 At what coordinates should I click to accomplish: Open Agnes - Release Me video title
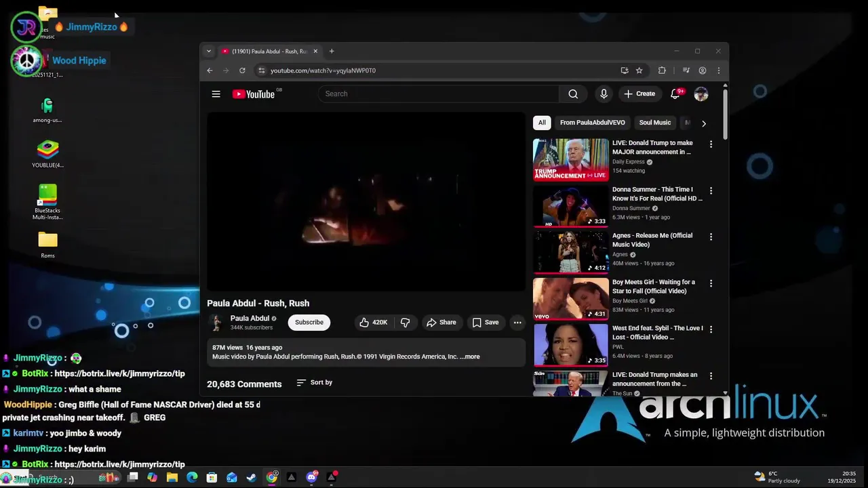[652, 240]
